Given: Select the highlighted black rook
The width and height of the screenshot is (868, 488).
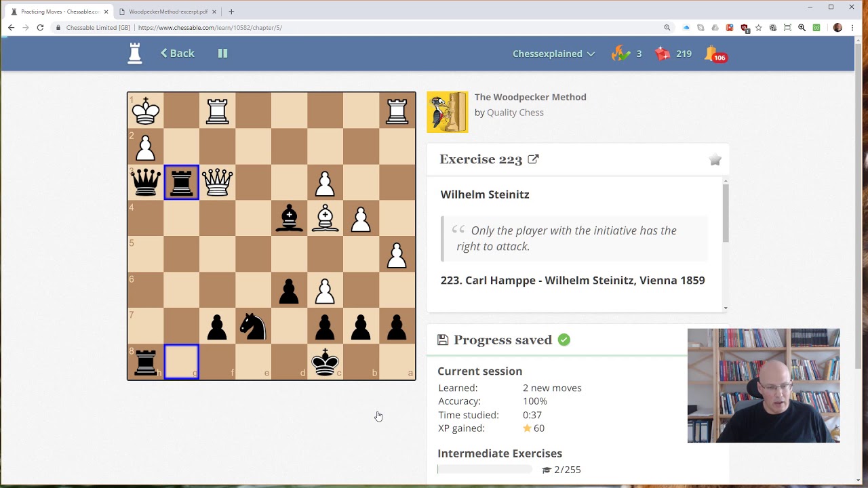Looking at the screenshot, I should 182,182.
